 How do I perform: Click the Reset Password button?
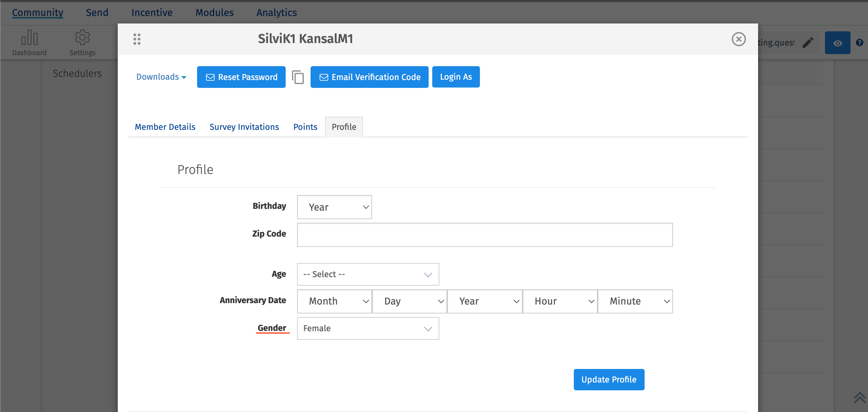(x=241, y=77)
